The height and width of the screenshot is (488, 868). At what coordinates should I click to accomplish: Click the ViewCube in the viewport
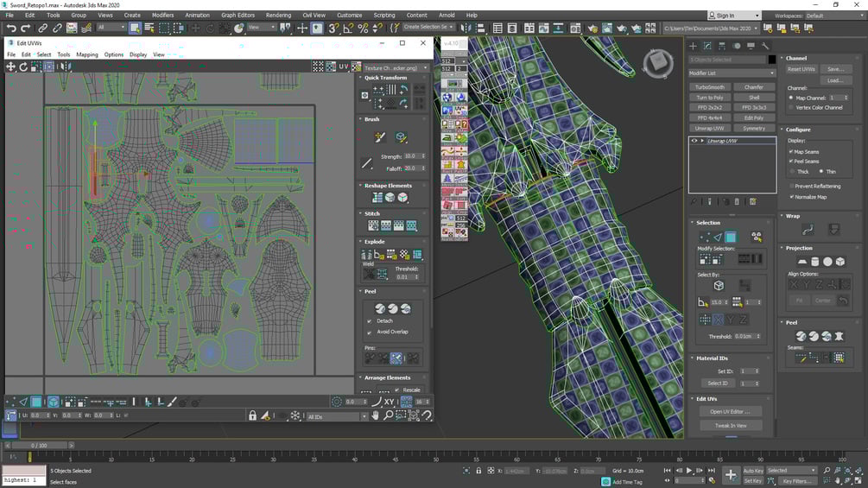(x=657, y=62)
